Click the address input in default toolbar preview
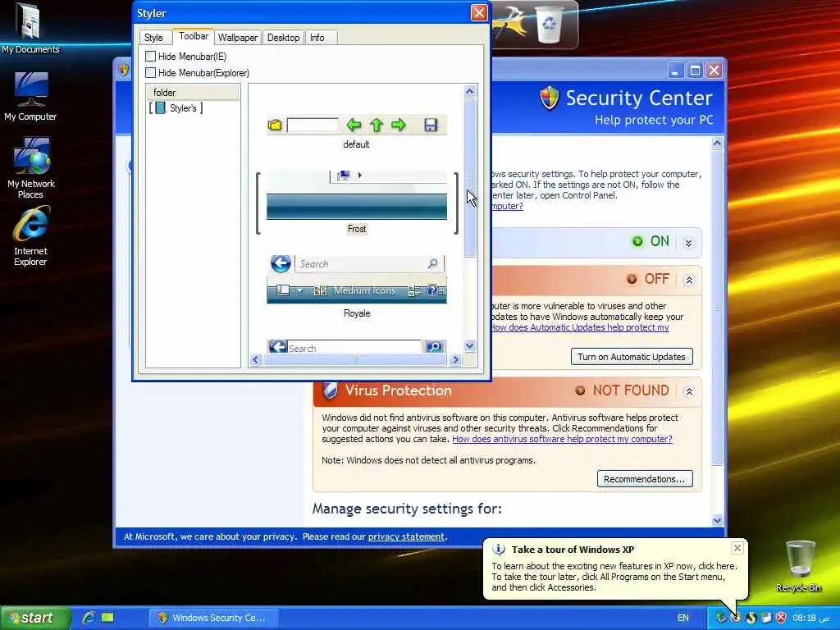 313,126
